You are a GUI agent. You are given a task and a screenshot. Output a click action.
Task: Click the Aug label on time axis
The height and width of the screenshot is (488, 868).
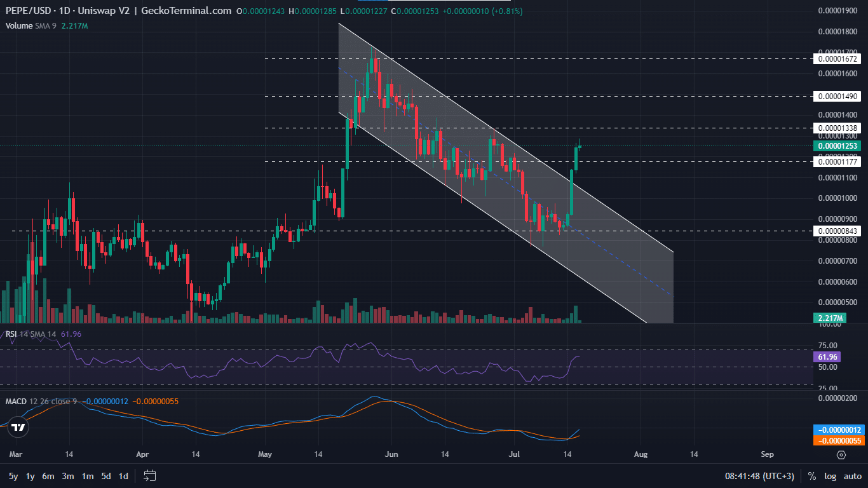pos(641,454)
